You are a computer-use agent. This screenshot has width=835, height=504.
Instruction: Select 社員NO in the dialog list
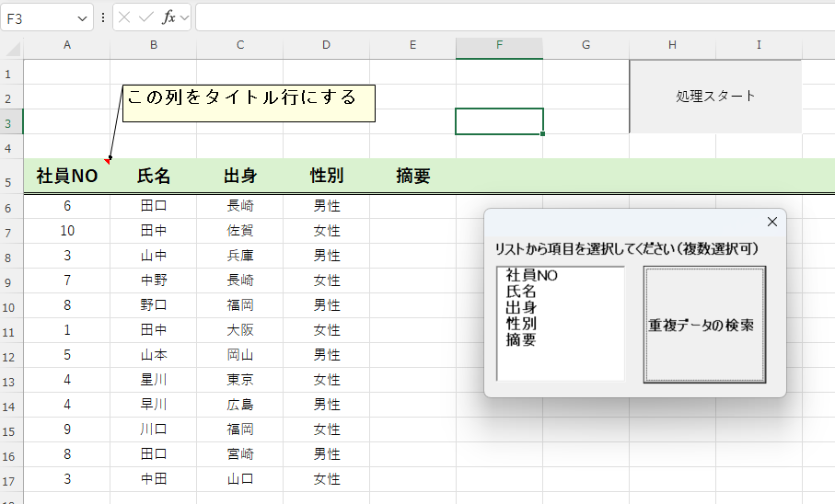(532, 274)
